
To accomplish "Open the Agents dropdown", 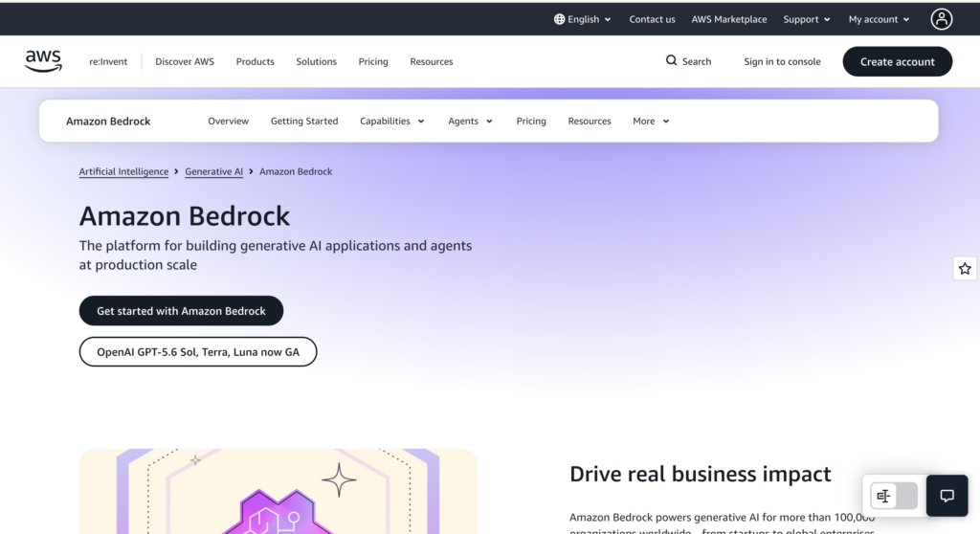I will click(470, 122).
